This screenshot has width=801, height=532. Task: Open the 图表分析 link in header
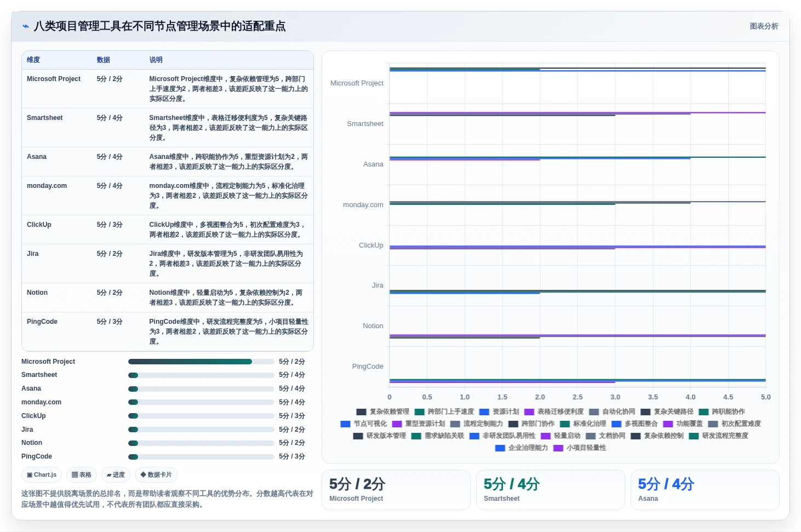(x=764, y=26)
